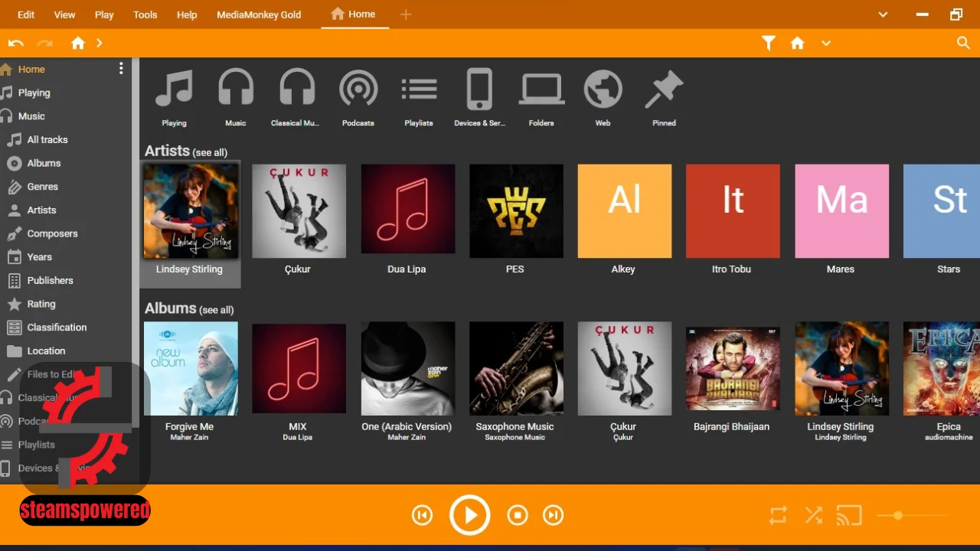
Task: Open the View menu
Action: [x=65, y=15]
